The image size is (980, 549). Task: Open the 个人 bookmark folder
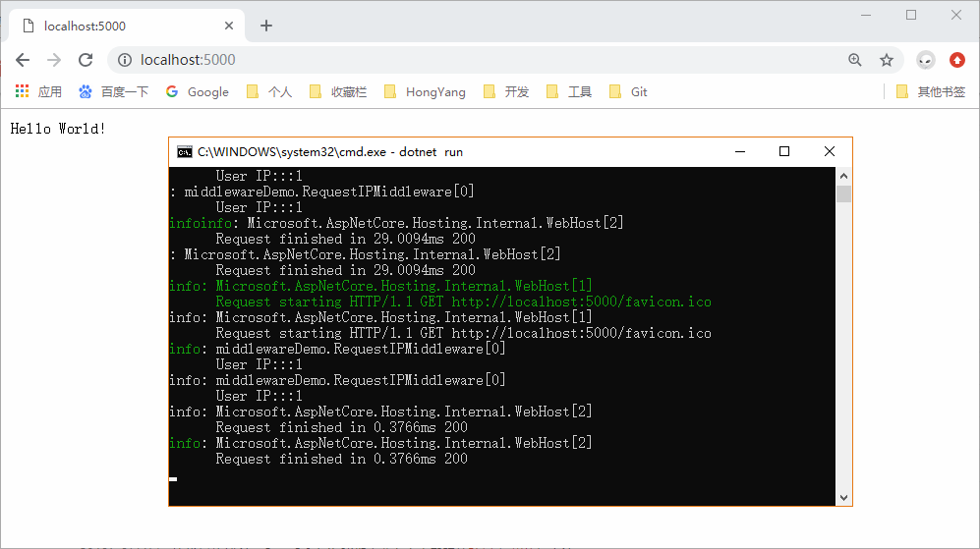tap(269, 91)
